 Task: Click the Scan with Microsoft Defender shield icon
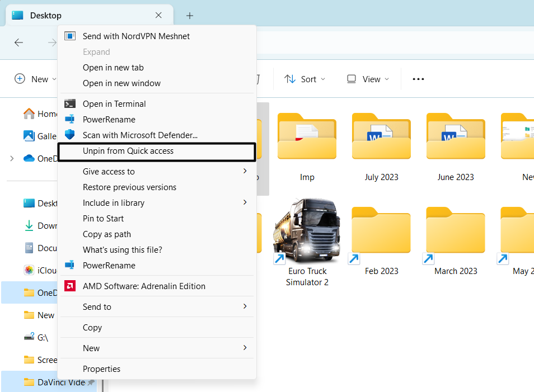coord(70,135)
